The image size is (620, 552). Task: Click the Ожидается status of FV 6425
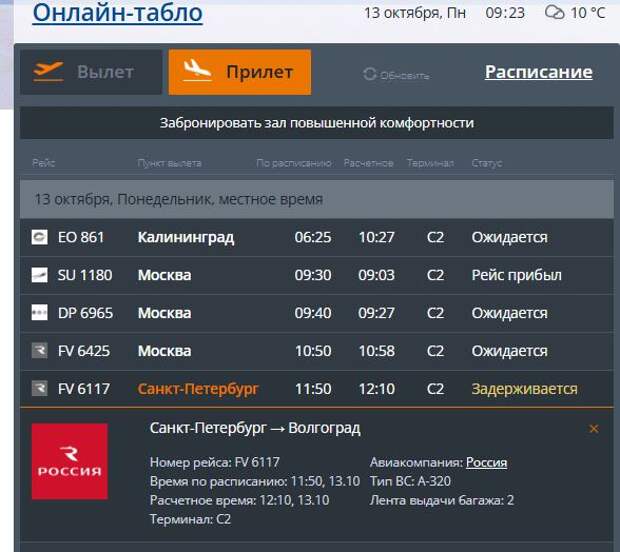point(509,351)
